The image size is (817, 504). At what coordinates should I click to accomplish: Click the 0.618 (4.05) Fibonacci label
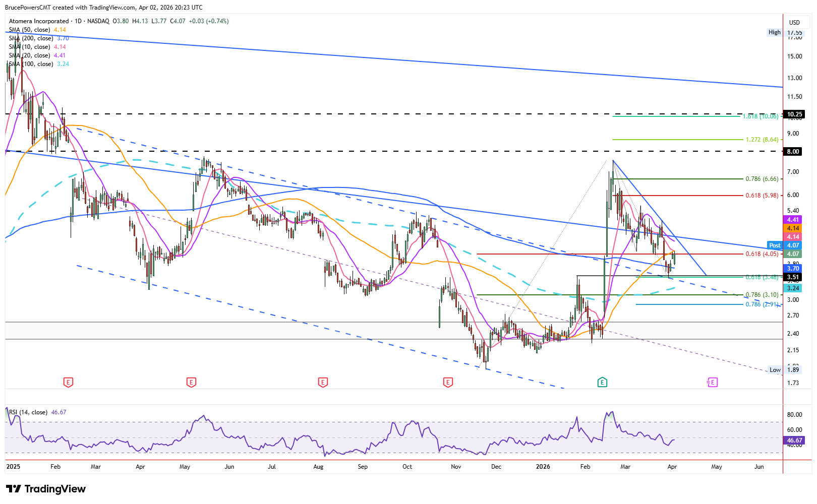(763, 254)
